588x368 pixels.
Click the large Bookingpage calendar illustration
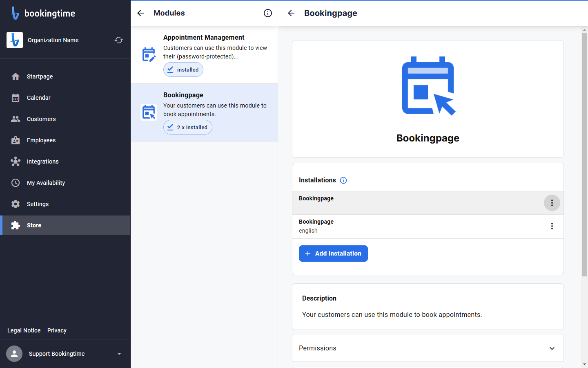(x=428, y=86)
